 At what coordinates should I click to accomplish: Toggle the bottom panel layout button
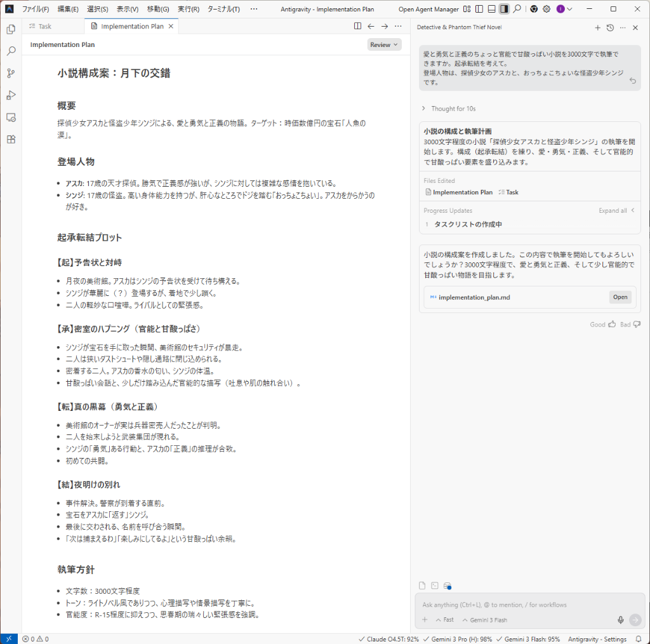pyautogui.click(x=491, y=10)
